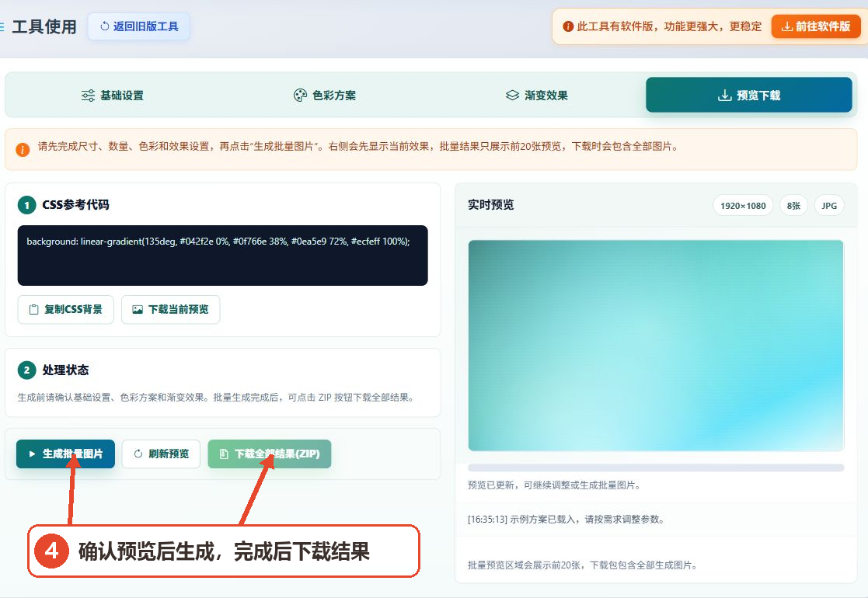Click the 1920×1080 size badge
Image resolution: width=868 pixels, height=598 pixels.
(743, 206)
